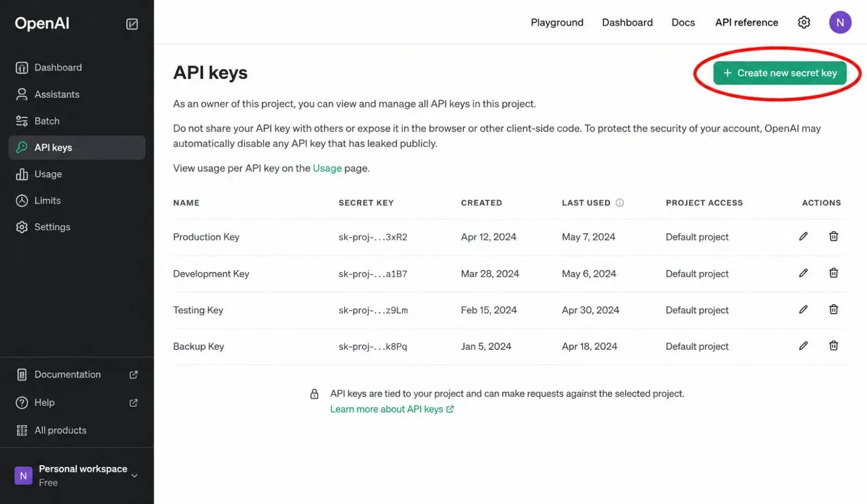Click secret key sk-proj-...z9Lm
The height and width of the screenshot is (504, 867).
point(373,310)
